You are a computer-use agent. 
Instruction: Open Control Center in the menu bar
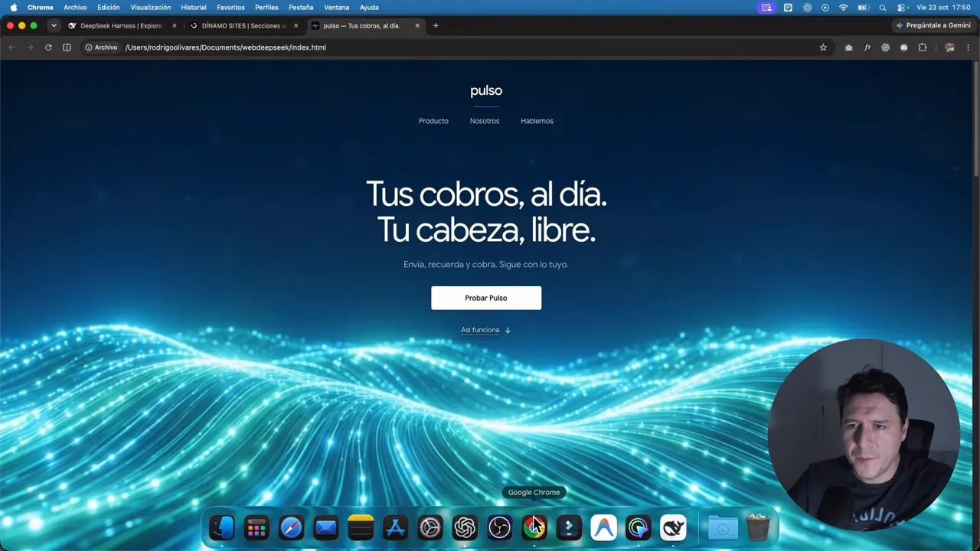(901, 8)
